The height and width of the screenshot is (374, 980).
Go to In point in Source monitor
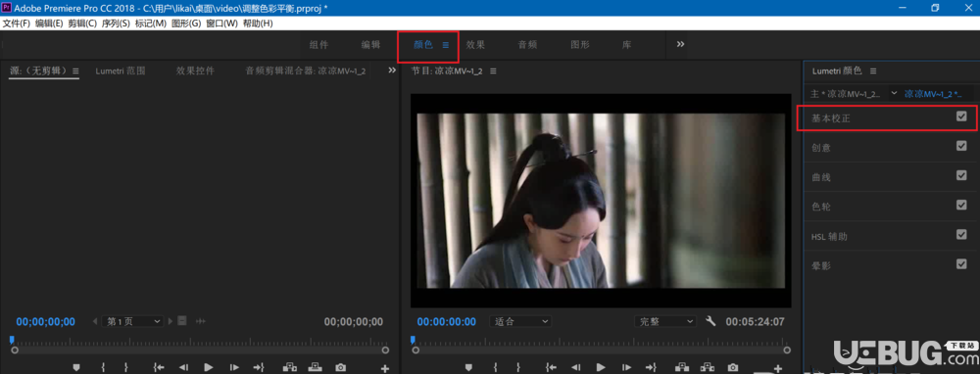(158, 367)
